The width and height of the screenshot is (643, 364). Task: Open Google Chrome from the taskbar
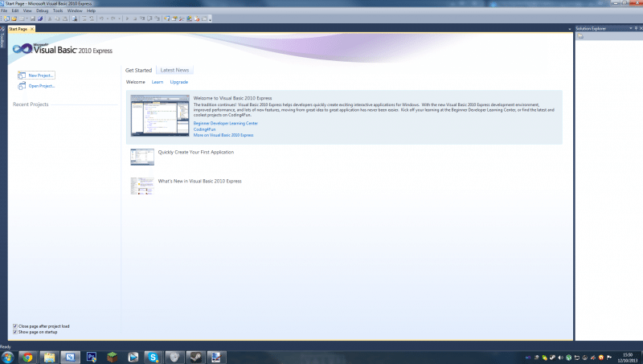click(27, 358)
